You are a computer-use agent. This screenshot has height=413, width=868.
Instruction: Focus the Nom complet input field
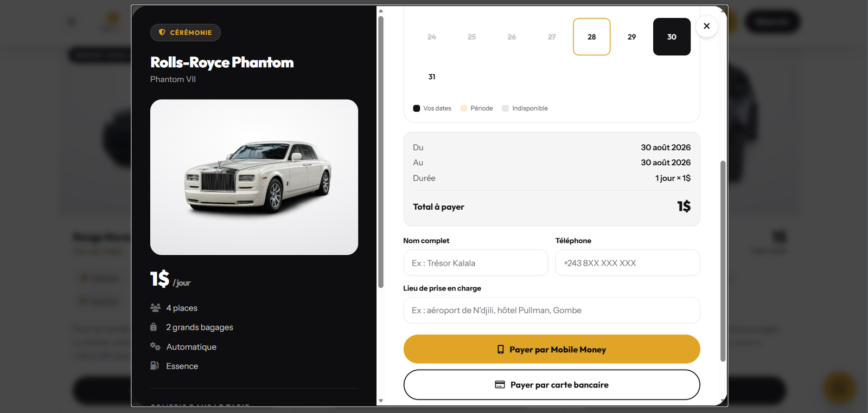[476, 263]
